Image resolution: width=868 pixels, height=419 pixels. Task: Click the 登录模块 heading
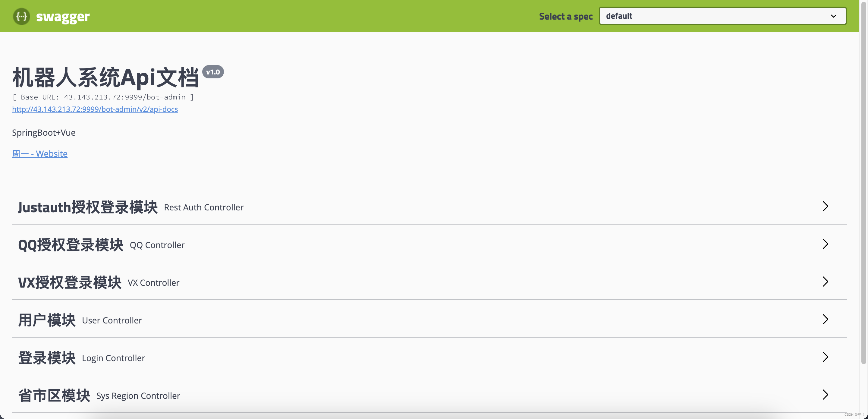click(x=47, y=358)
